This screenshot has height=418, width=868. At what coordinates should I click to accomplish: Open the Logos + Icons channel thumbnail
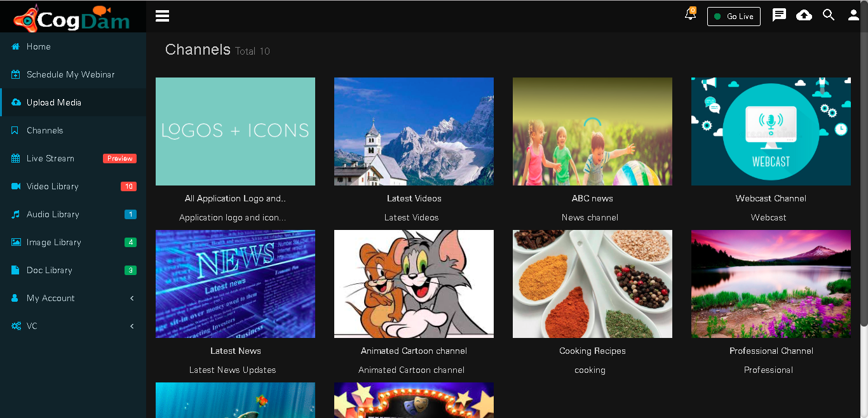pos(235,131)
